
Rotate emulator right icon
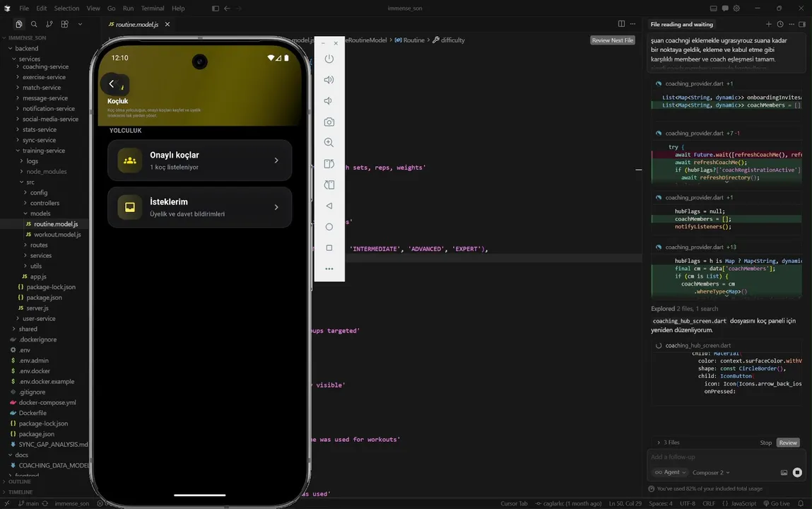[329, 185]
